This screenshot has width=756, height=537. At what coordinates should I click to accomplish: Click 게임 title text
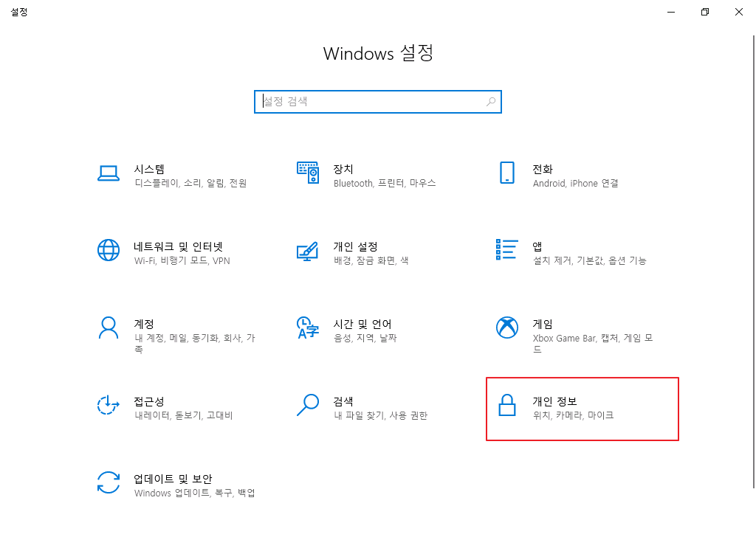pos(543,324)
